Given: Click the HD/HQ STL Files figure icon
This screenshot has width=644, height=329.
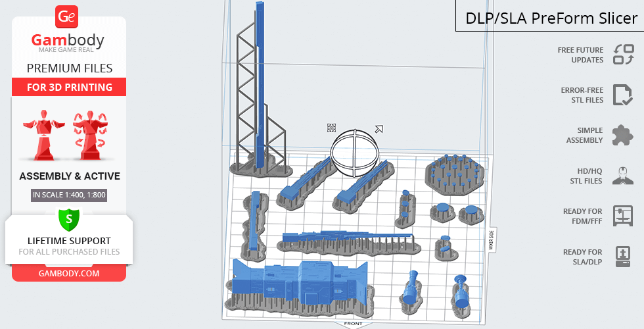Looking at the screenshot, I should pyautogui.click(x=622, y=176).
